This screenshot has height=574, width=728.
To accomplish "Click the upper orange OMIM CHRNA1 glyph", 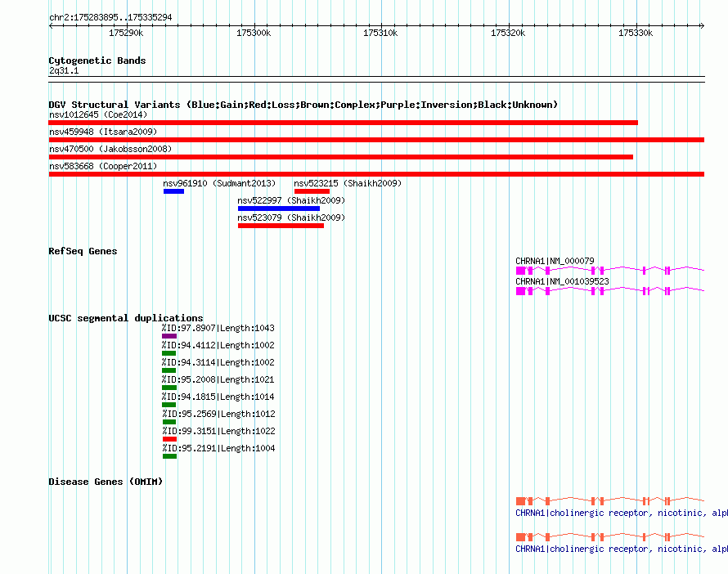I will pos(610,500).
